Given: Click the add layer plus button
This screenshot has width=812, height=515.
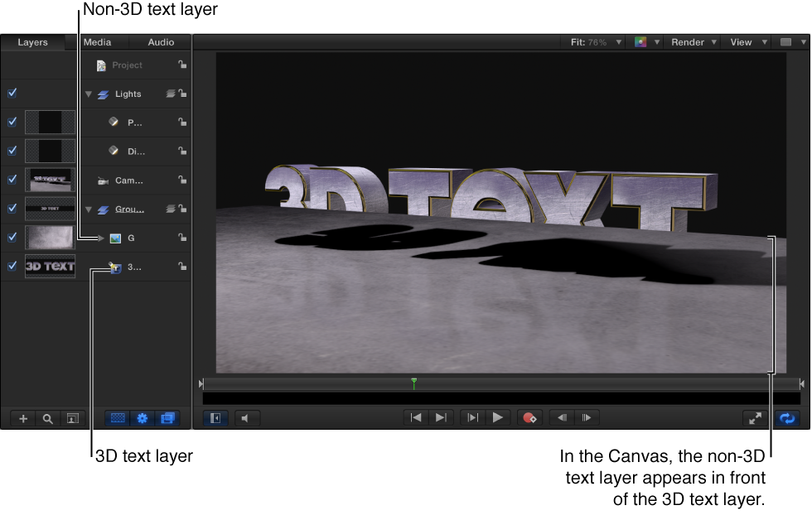Looking at the screenshot, I should (25, 418).
